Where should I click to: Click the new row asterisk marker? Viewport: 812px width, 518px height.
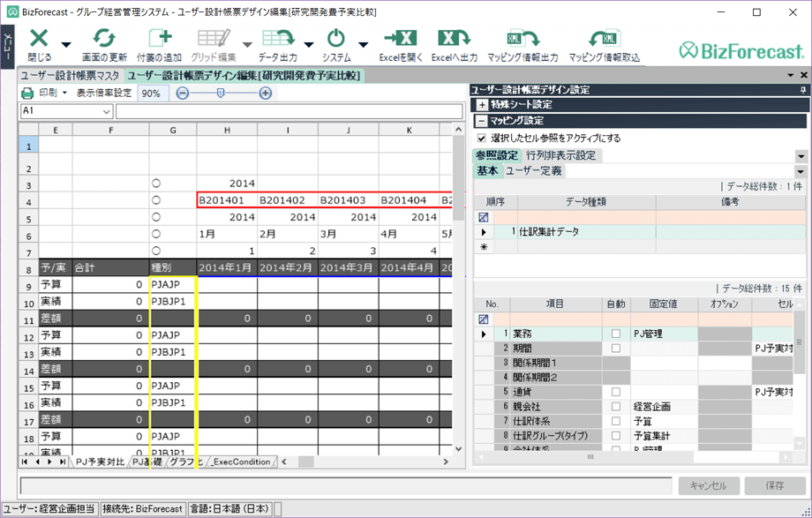pos(484,246)
